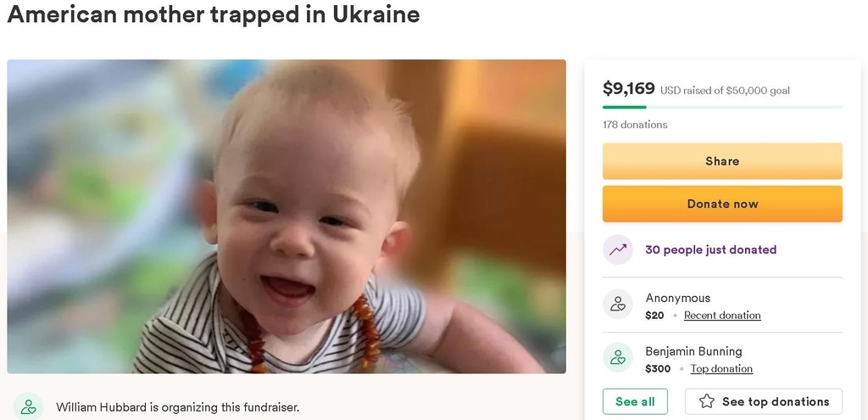Click the 178 donations count
Image resolution: width=868 pixels, height=420 pixels.
click(635, 125)
